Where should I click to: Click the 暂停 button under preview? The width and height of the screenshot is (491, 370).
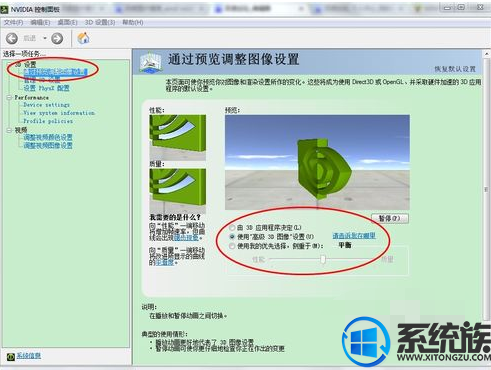390,218
